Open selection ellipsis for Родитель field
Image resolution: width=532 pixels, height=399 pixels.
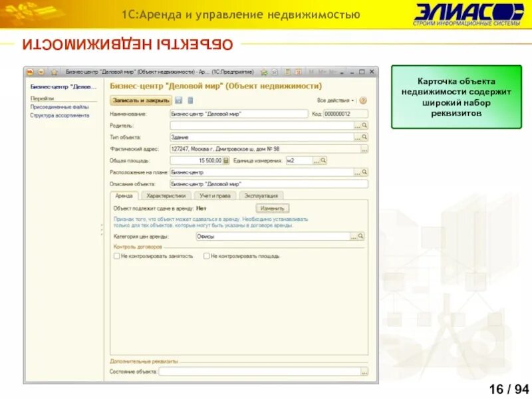tap(357, 126)
